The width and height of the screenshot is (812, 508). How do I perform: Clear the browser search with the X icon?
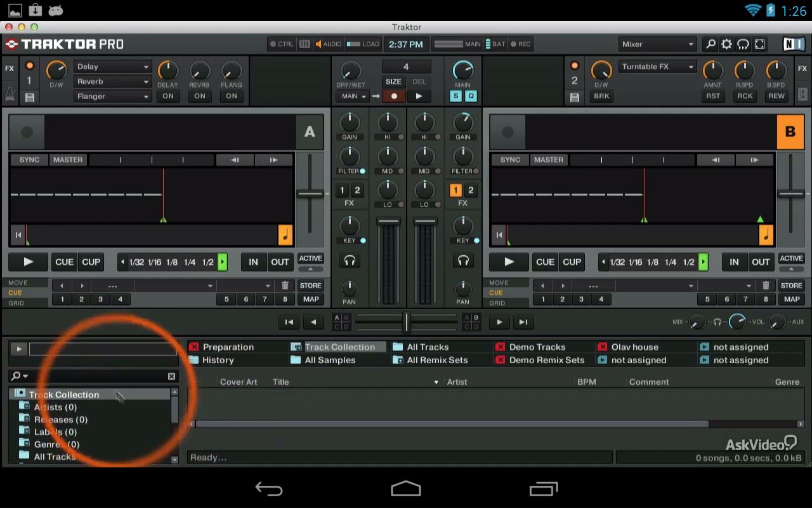pos(171,376)
